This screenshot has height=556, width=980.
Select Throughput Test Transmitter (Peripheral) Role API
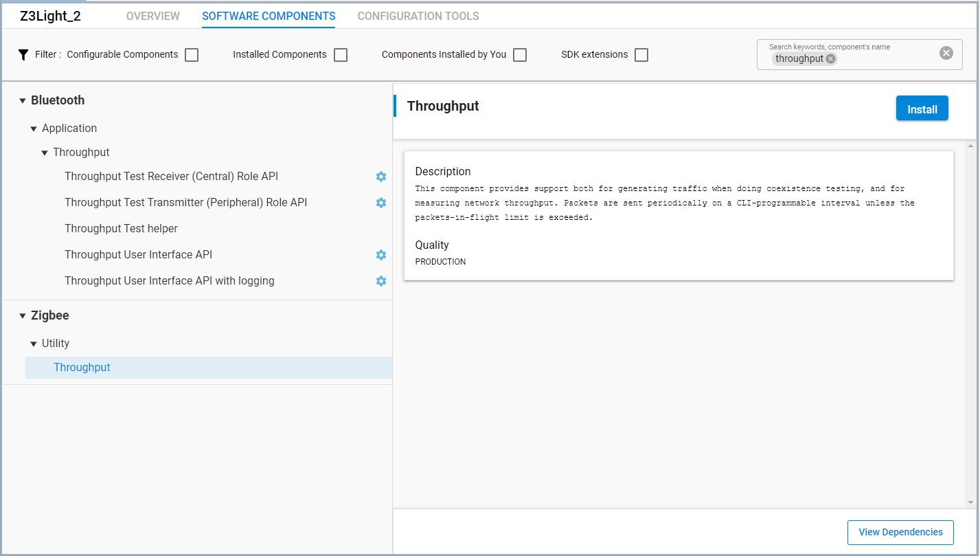click(x=186, y=203)
